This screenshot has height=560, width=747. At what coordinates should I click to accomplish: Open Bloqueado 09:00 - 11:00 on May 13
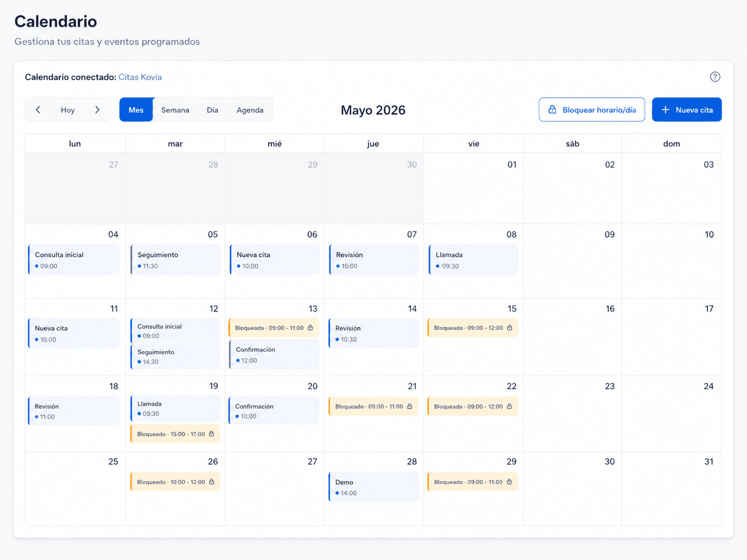[x=274, y=328]
